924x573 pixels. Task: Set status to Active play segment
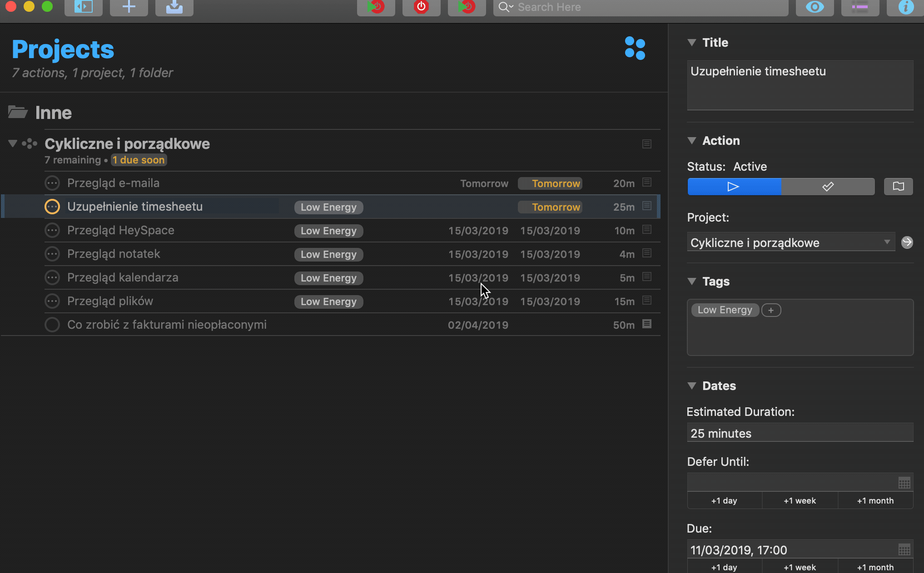click(734, 187)
